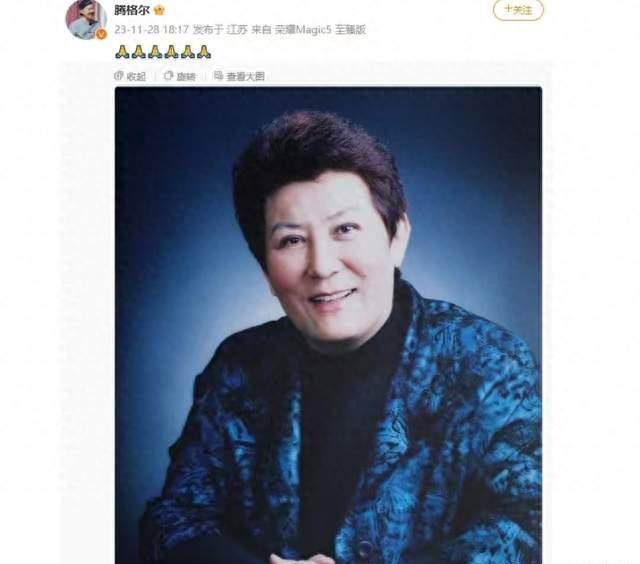View full size via 查看大图 label
The height and width of the screenshot is (564, 640).
pyautogui.click(x=245, y=76)
